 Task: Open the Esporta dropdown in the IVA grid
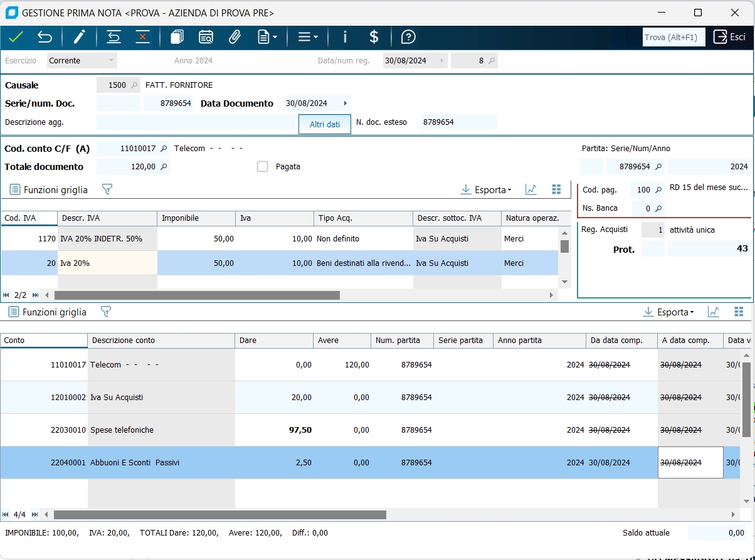[486, 189]
